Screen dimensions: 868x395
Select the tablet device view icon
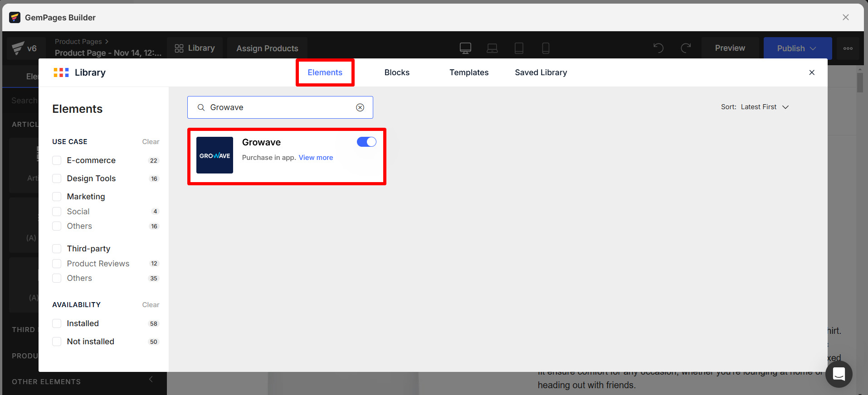(519, 48)
